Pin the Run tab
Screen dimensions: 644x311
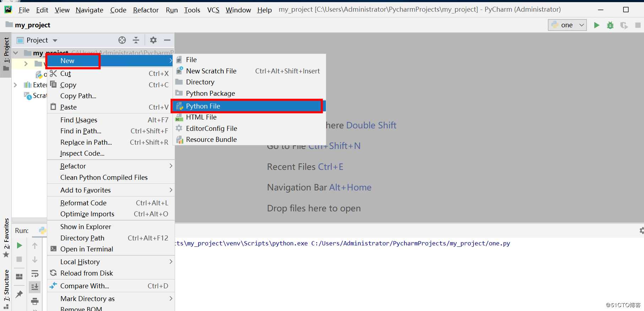pos(20,294)
